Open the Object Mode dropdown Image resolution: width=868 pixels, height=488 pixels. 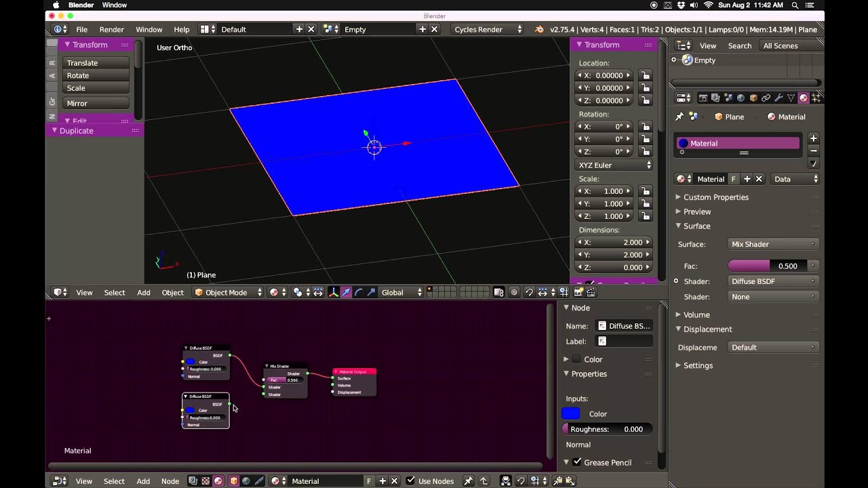click(229, 292)
